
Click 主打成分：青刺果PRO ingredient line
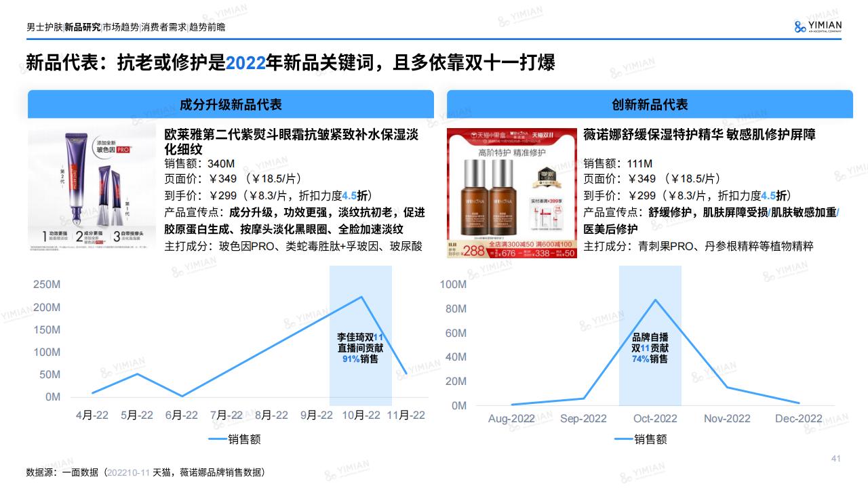click(x=698, y=246)
